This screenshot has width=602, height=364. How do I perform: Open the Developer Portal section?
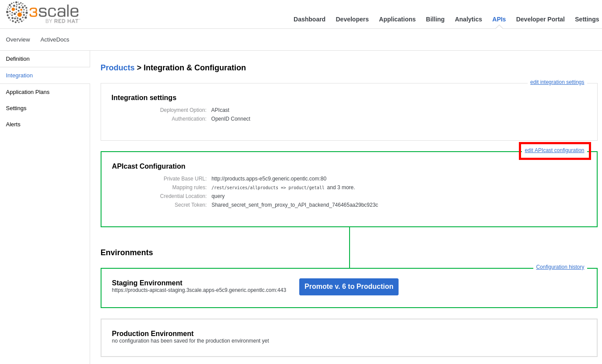coord(540,19)
